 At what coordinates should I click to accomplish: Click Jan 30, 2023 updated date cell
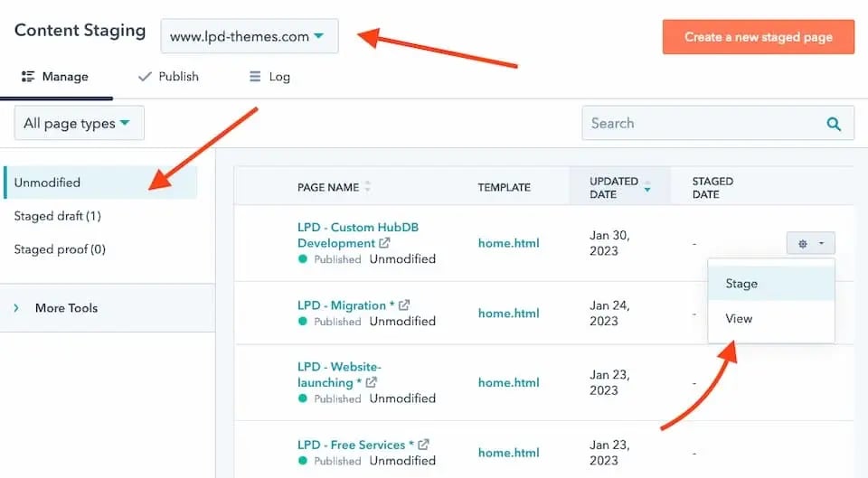(x=609, y=243)
